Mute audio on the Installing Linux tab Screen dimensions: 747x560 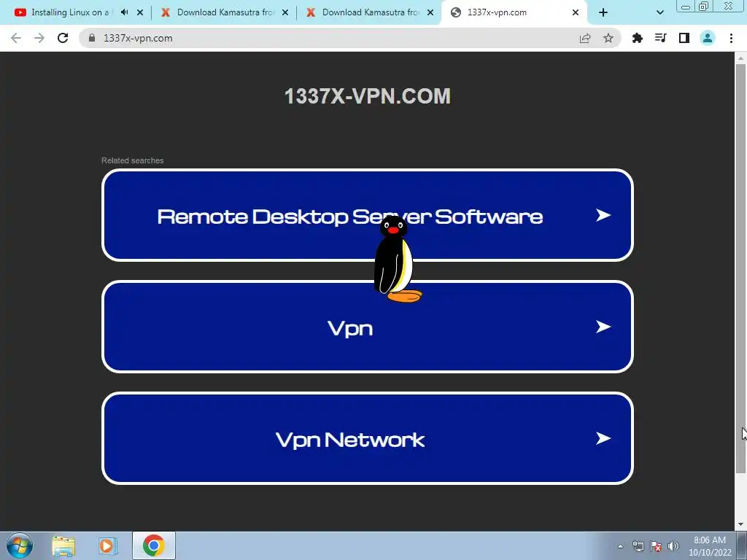coord(124,12)
